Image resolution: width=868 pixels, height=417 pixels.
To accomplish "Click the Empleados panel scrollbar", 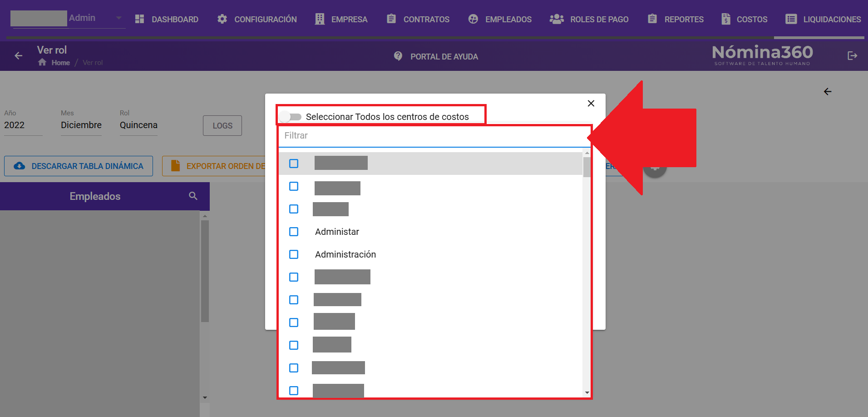I will tap(205, 271).
